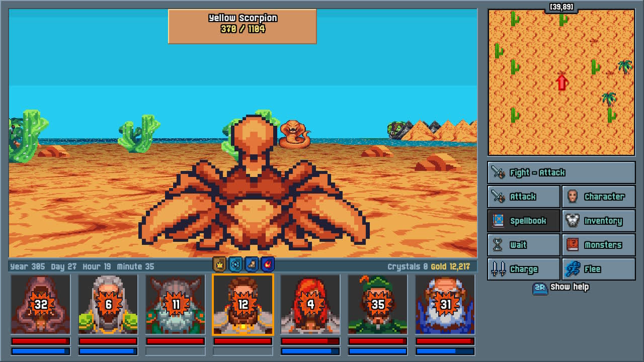Expand the Fight - Attack action row
Screen dimensions: 644x362
(x=561, y=172)
